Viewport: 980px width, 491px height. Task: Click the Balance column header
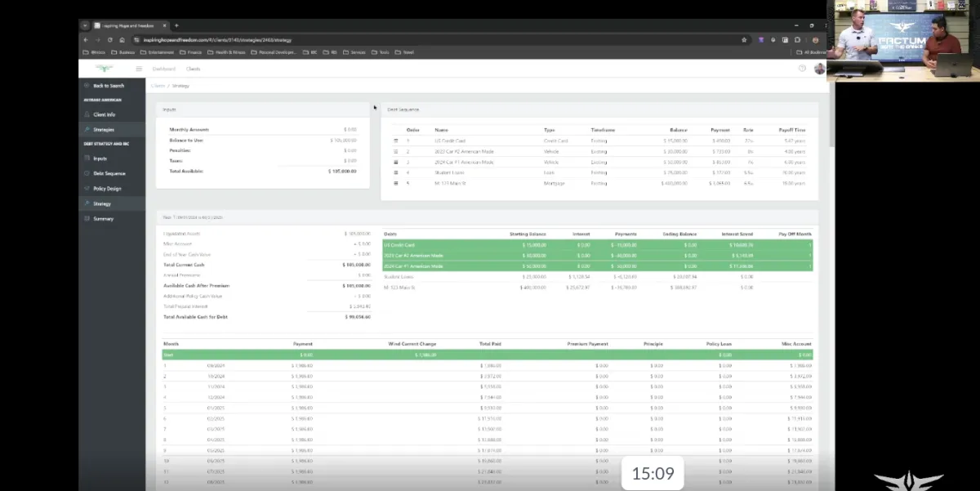679,129
